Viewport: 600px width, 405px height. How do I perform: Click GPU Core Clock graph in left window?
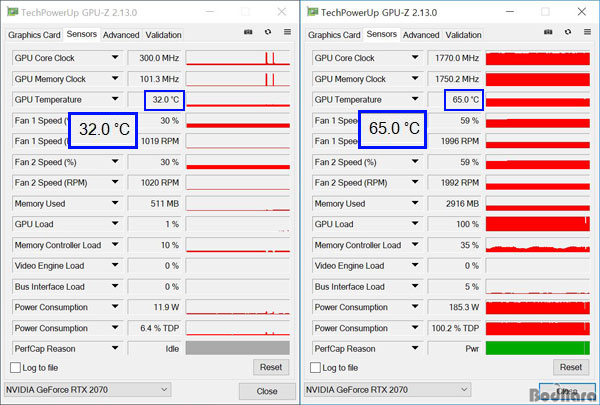coord(238,58)
